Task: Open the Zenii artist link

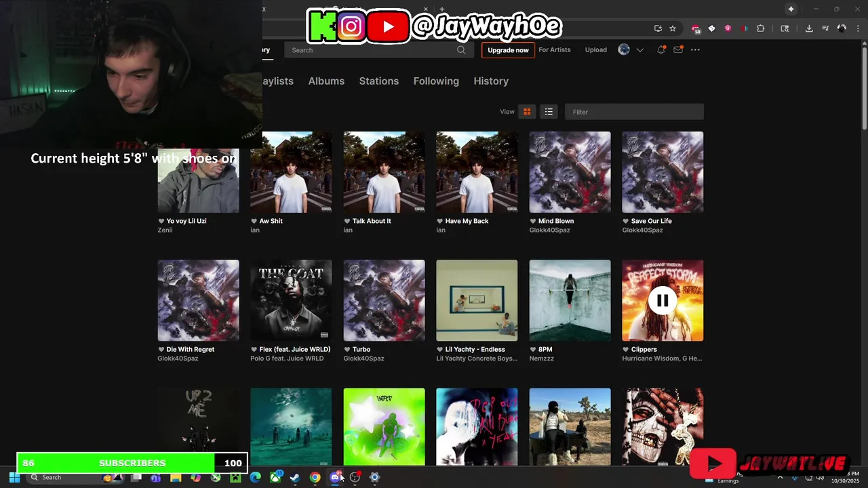Action: click(165, 230)
